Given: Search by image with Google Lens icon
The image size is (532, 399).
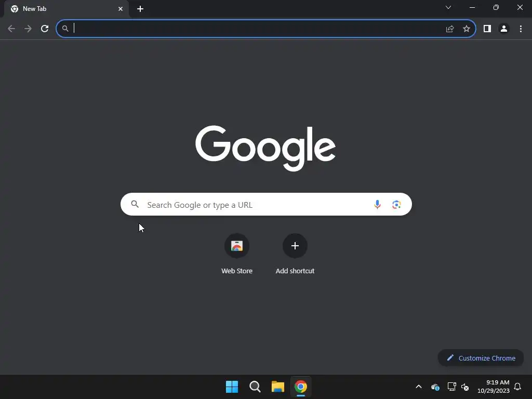Looking at the screenshot, I should pyautogui.click(x=396, y=204).
